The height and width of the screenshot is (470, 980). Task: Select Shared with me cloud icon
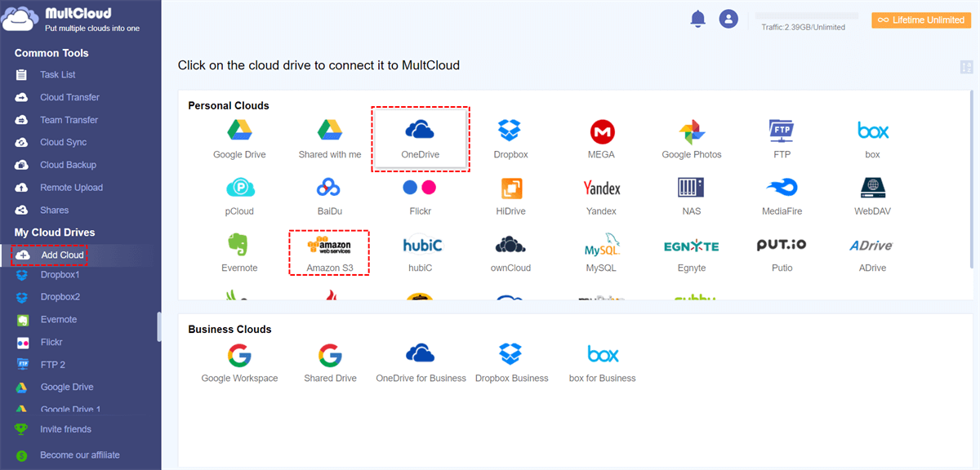click(330, 139)
